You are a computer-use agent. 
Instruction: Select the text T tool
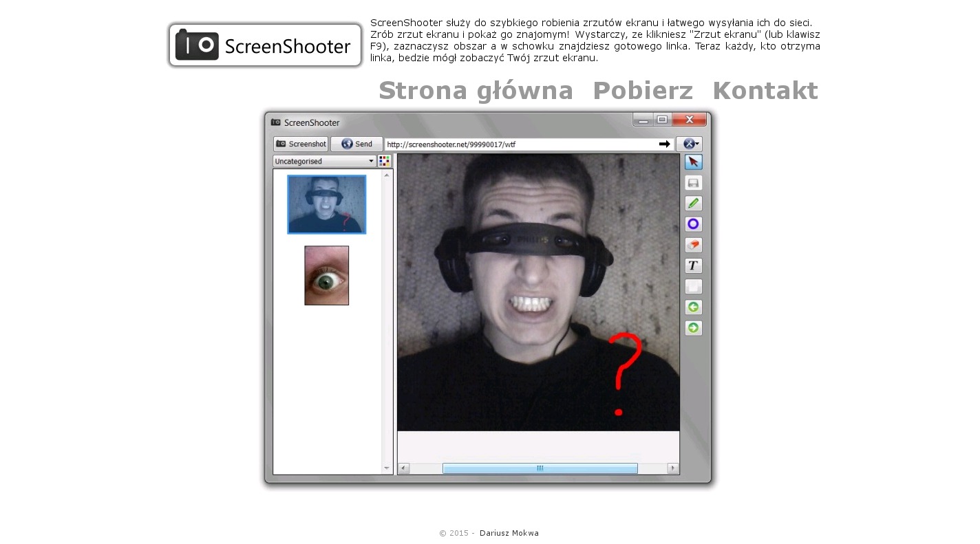693,265
